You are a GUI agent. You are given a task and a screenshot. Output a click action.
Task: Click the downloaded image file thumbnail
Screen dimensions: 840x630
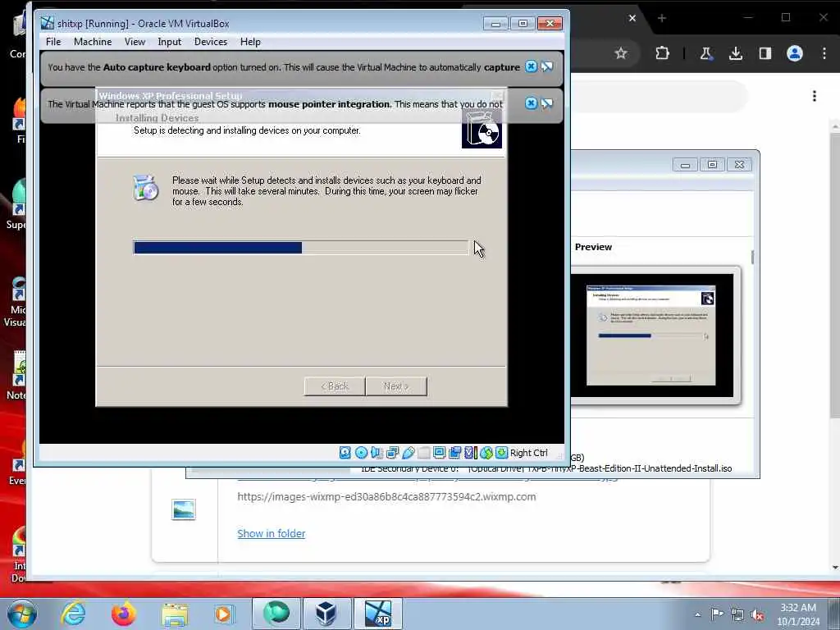coord(183,509)
